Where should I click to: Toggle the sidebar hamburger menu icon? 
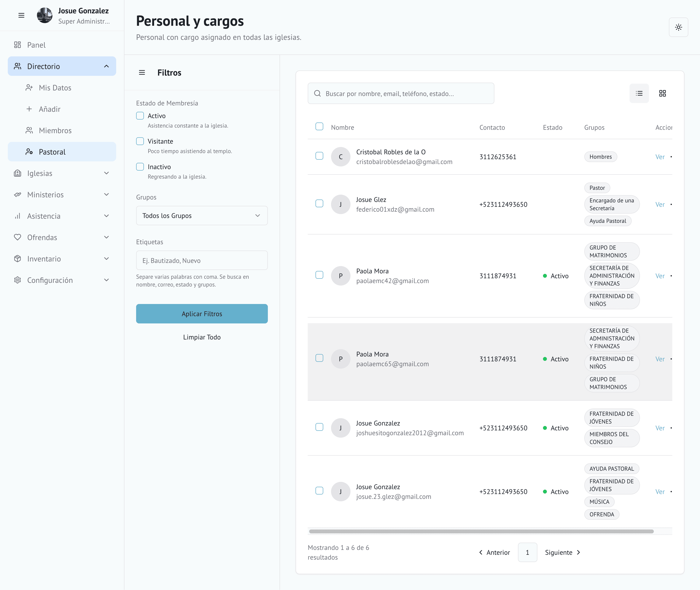[21, 15]
